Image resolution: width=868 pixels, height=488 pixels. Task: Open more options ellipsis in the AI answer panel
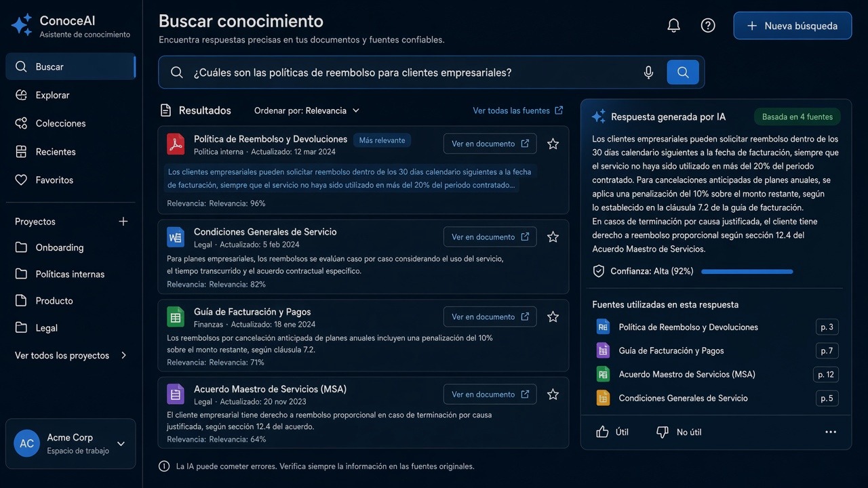[x=831, y=432]
